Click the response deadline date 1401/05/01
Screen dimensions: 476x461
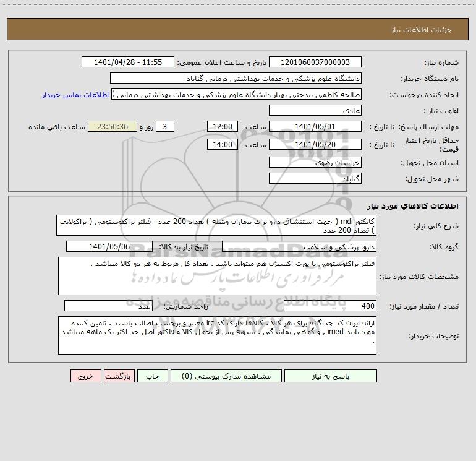tap(315, 127)
